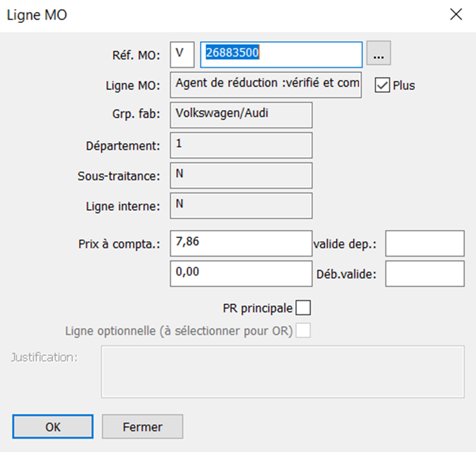Click inside the Justification text area
The width and height of the screenshot is (476, 452).
(x=283, y=372)
